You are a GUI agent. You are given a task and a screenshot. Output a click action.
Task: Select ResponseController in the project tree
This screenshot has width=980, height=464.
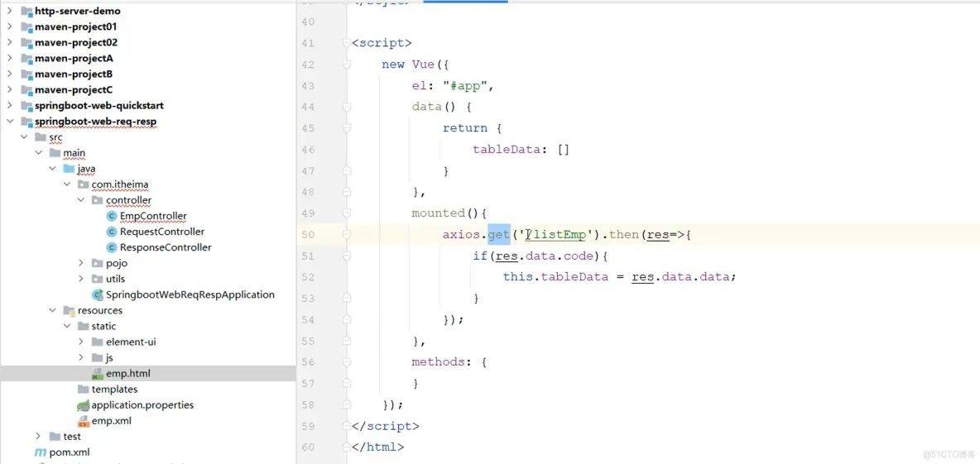coord(166,247)
